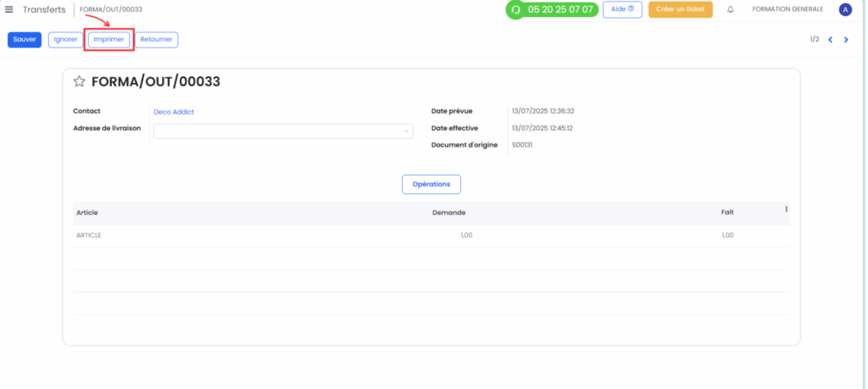Click the Aide help button
The height and width of the screenshot is (389, 868).
[x=622, y=9]
